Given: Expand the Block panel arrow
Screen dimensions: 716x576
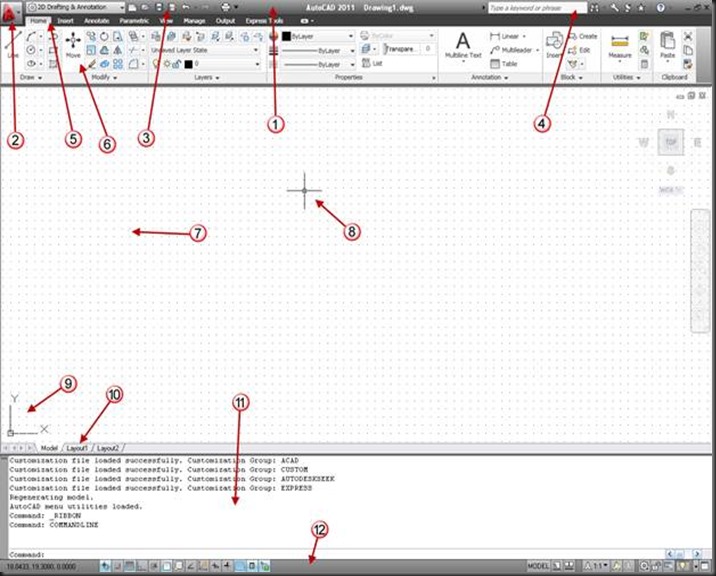Looking at the screenshot, I should pyautogui.click(x=581, y=78).
